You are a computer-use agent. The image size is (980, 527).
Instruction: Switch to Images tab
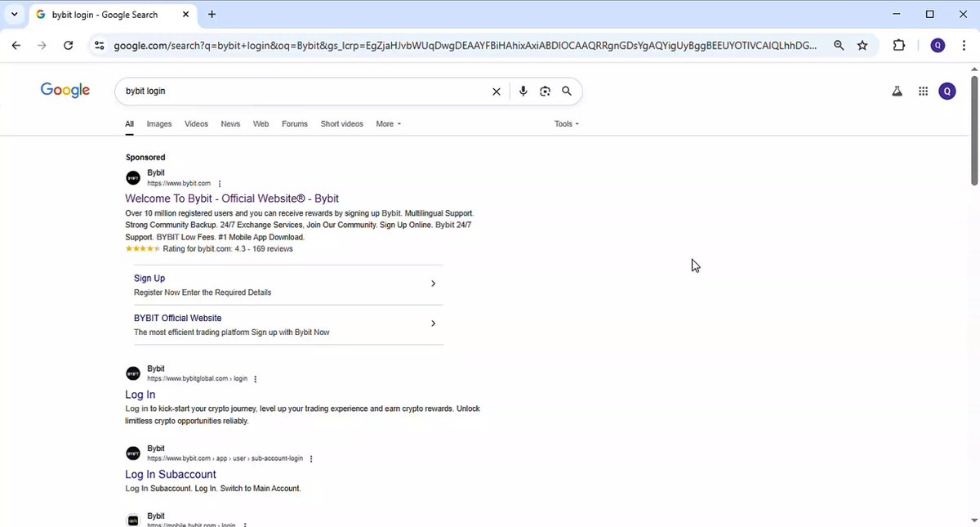(x=159, y=124)
